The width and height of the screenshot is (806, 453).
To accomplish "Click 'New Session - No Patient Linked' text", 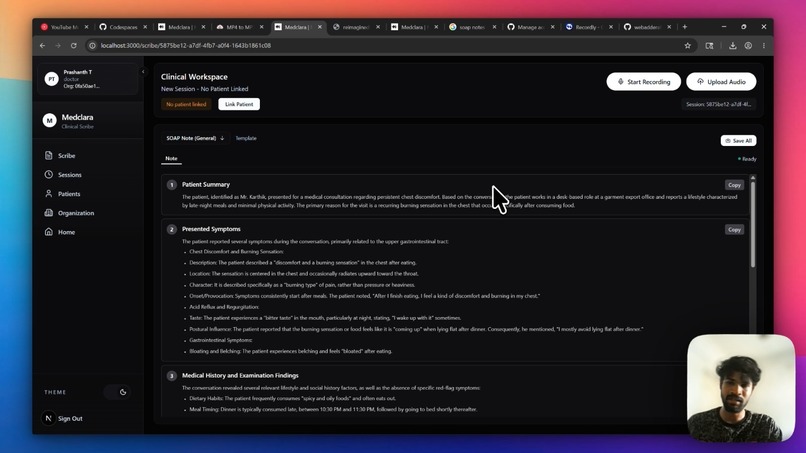I will point(205,89).
